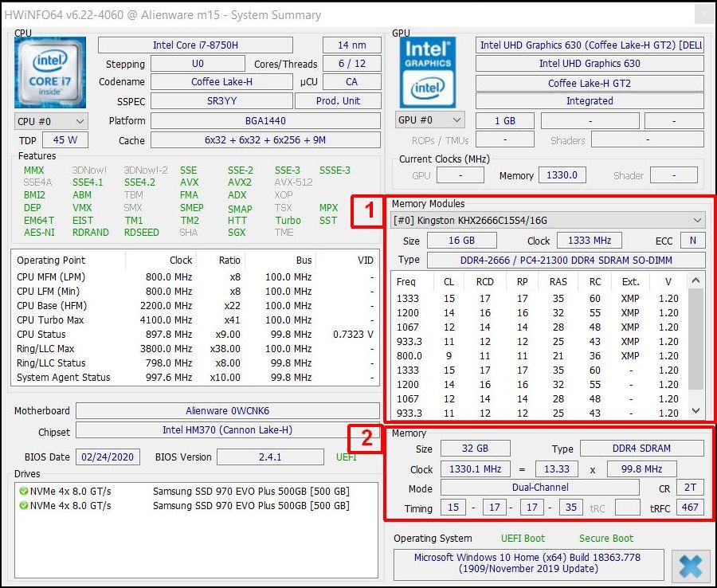Screen dimensions: 717x588
Task: Click the AVX2 feature flag
Action: [x=240, y=182]
